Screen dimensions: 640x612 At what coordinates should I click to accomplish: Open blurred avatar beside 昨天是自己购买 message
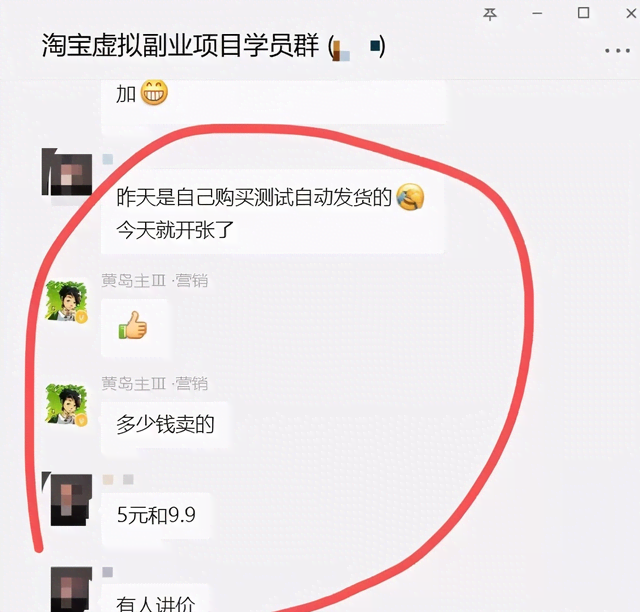67,172
